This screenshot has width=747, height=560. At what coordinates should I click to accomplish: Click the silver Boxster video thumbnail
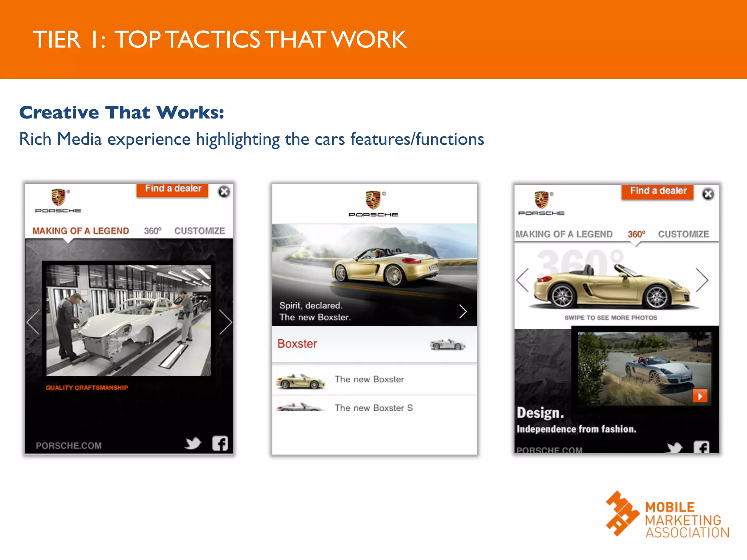(x=644, y=369)
